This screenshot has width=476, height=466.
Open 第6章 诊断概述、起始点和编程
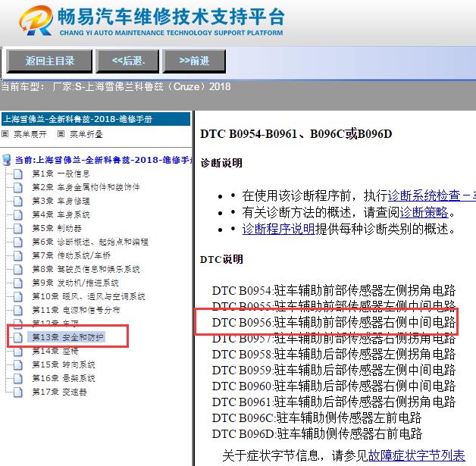90,242
